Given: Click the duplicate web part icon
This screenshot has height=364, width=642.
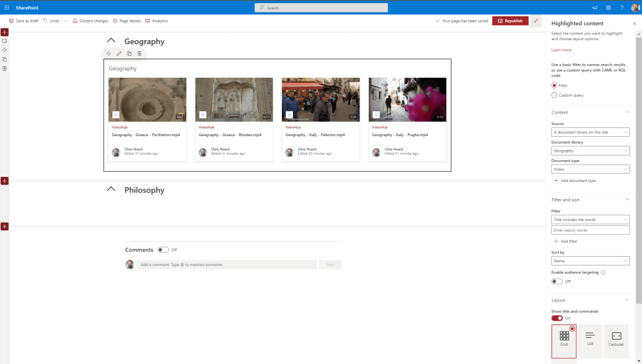Looking at the screenshot, I should tap(129, 53).
